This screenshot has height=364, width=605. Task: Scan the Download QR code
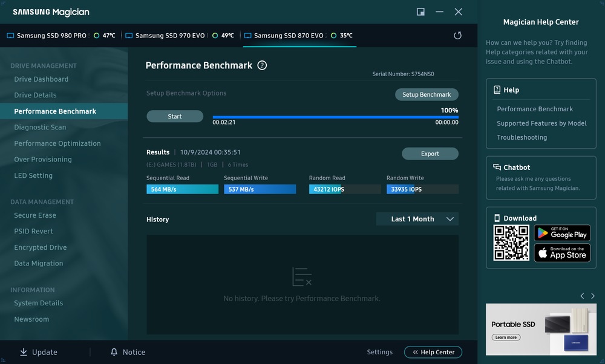pos(511,243)
